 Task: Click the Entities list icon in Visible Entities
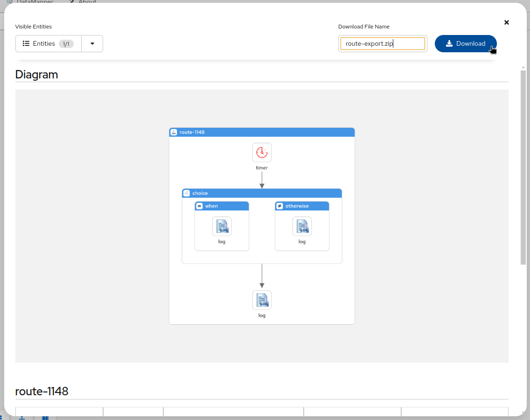(26, 43)
